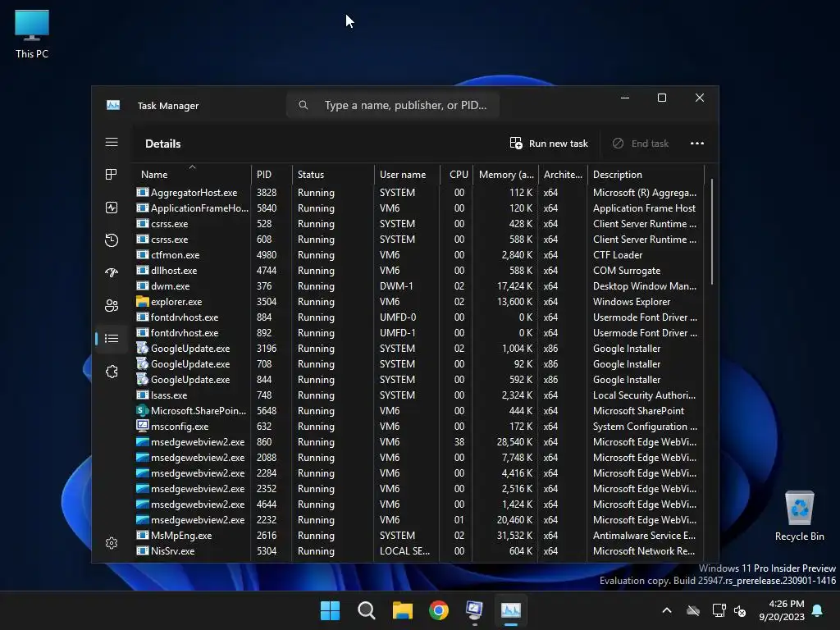Select msedgewebview2.exe with PID 2232
The image size is (840, 630).
click(x=419, y=519)
